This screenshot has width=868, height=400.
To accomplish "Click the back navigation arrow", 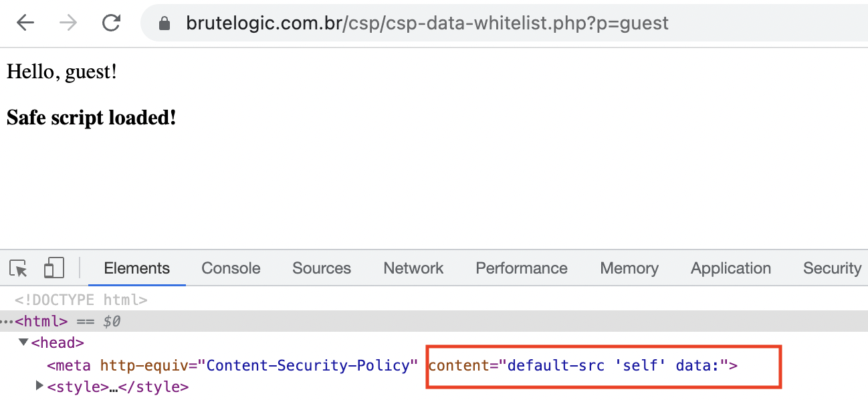I will point(24,23).
